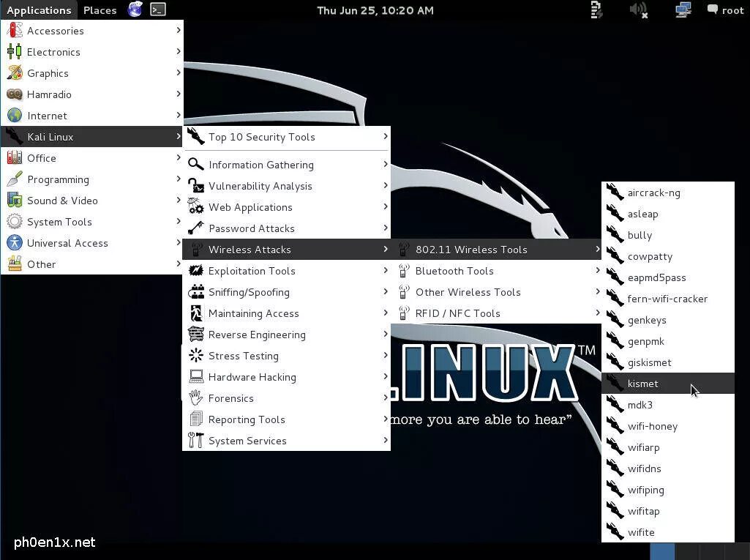This screenshot has height=560, width=750.
Task: Open Top 10 Security Tools submenu
Action: [287, 137]
